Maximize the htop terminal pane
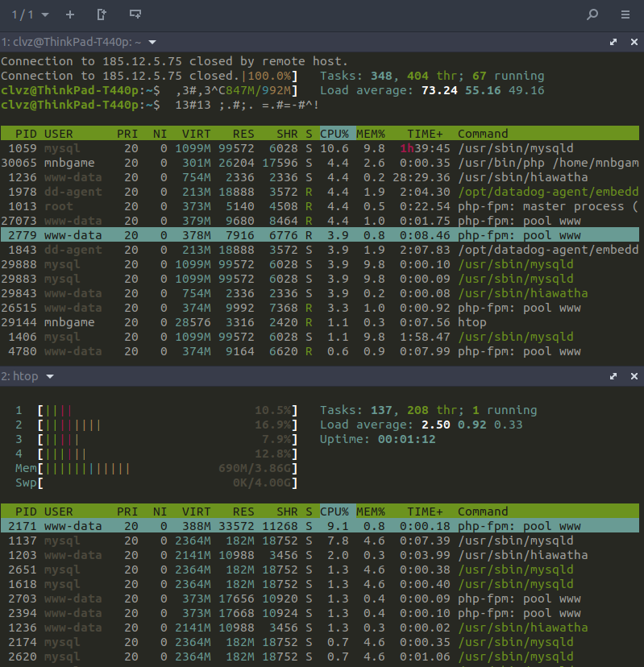The image size is (644, 667). pyautogui.click(x=613, y=376)
